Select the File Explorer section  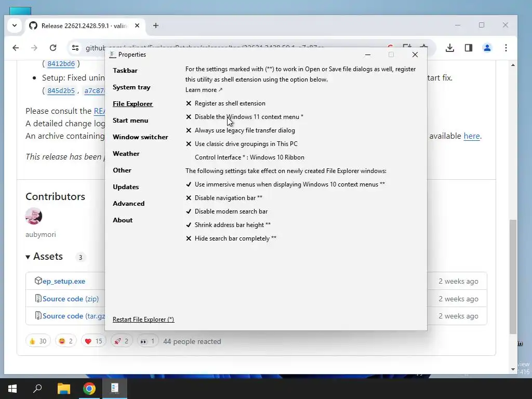point(132,104)
